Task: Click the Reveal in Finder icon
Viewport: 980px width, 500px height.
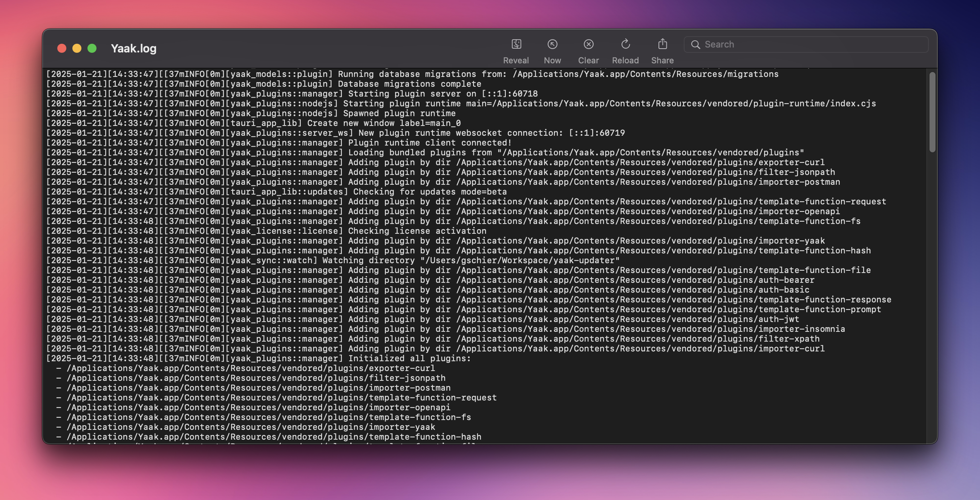Action: (x=516, y=44)
